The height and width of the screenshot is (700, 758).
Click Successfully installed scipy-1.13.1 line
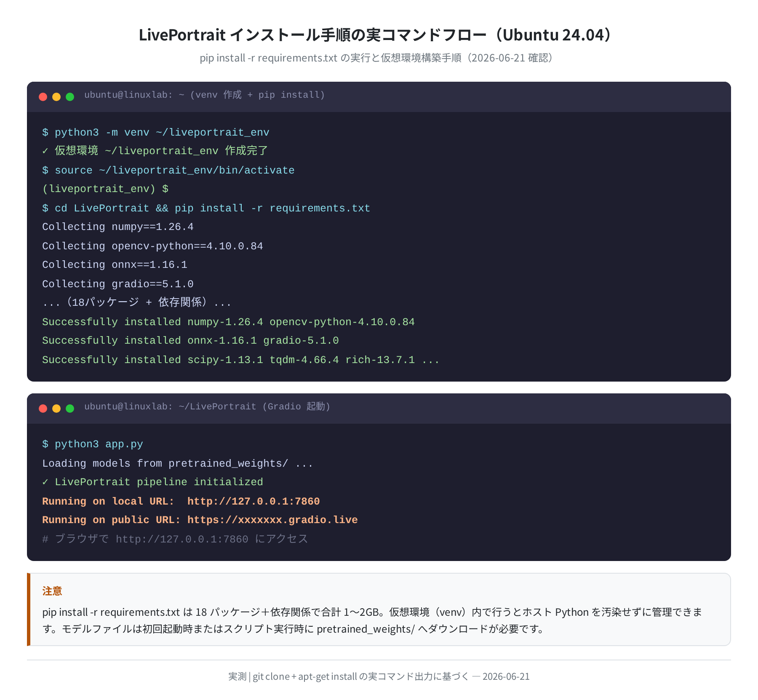(241, 360)
